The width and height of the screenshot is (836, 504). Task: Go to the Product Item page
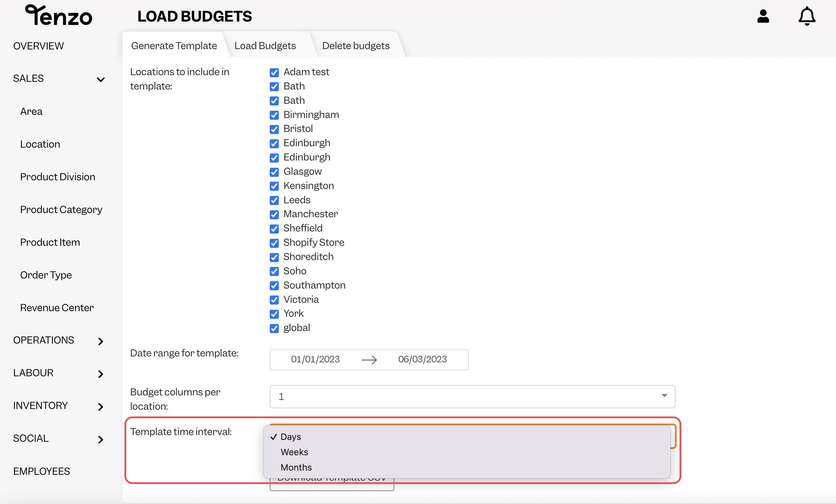(50, 242)
